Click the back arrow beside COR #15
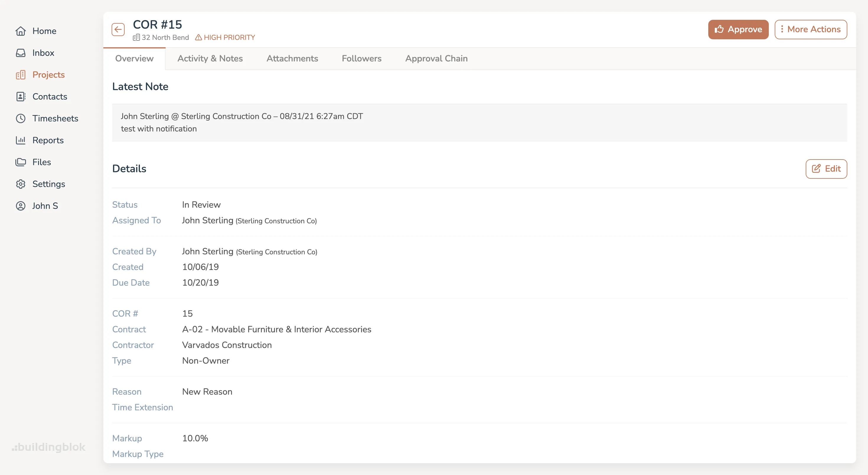Image resolution: width=868 pixels, height=475 pixels. pos(118,29)
